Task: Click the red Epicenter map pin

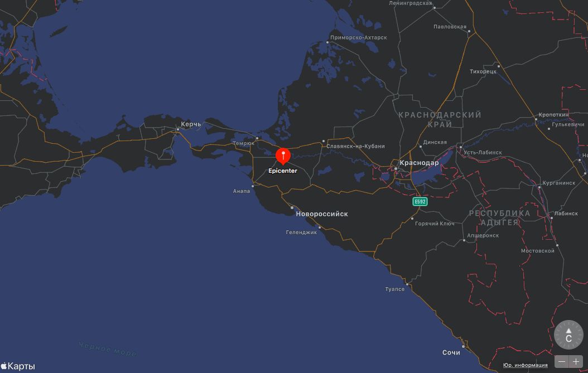Action: click(283, 156)
